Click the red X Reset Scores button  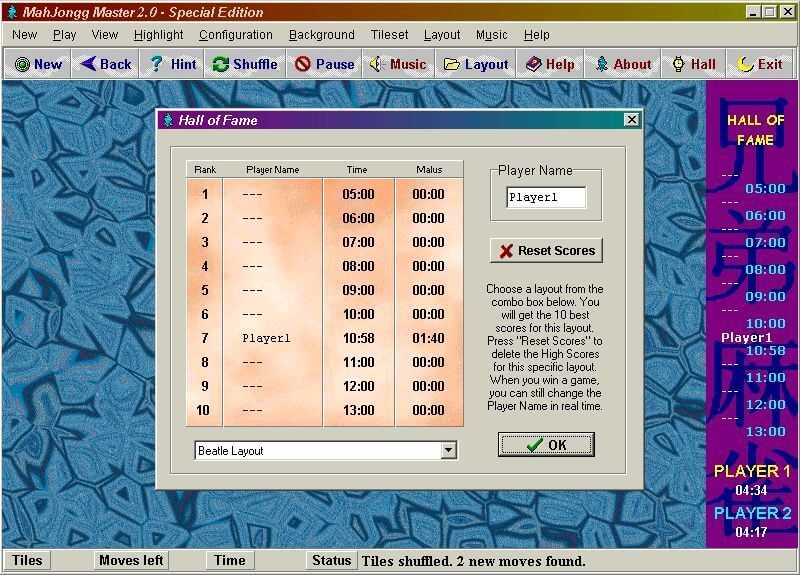(546, 251)
